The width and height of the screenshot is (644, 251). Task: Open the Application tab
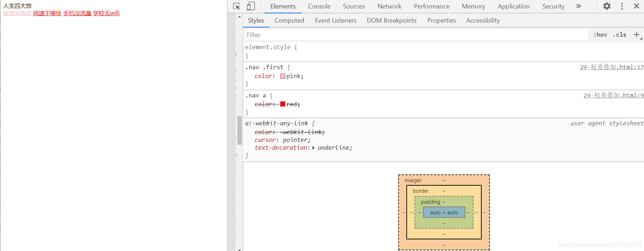[514, 6]
